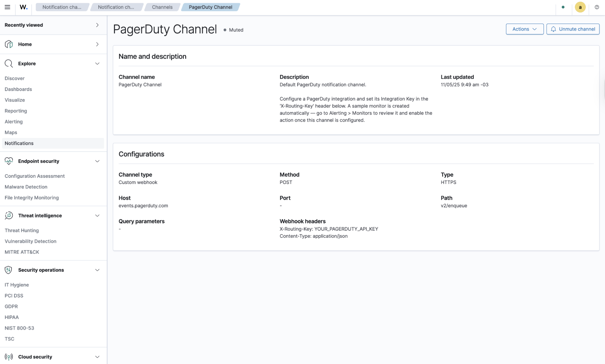The height and width of the screenshot is (364, 605).
Task: Click the Home section icon
Action: tap(9, 44)
